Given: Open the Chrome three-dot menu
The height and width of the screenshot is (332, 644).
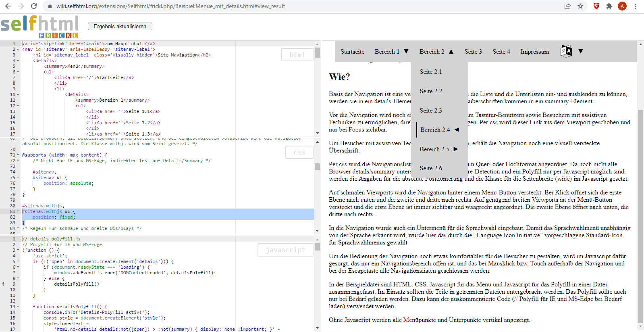Looking at the screenshot, I should (635, 6).
